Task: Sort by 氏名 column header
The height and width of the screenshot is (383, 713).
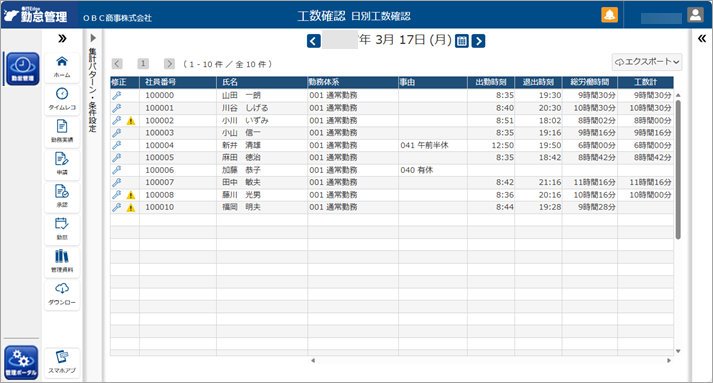Action: coord(262,82)
